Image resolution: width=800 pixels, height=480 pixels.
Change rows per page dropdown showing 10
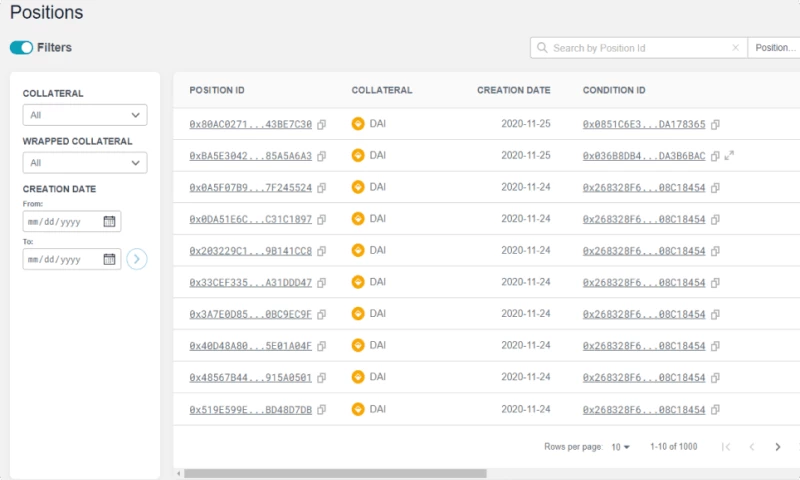point(620,447)
